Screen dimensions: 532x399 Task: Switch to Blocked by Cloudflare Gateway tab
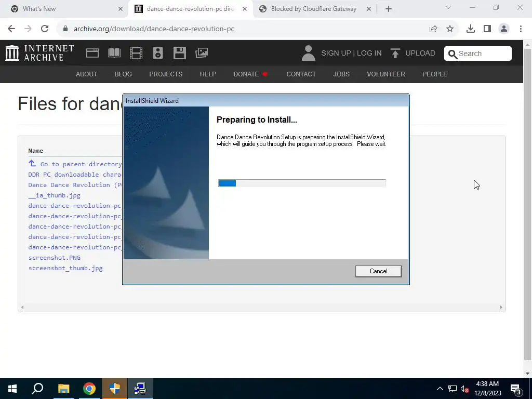(x=313, y=9)
